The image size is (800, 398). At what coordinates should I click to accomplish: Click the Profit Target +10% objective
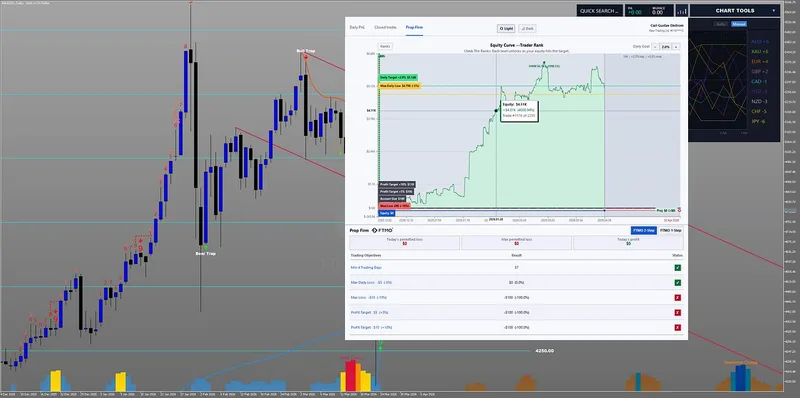(372, 328)
